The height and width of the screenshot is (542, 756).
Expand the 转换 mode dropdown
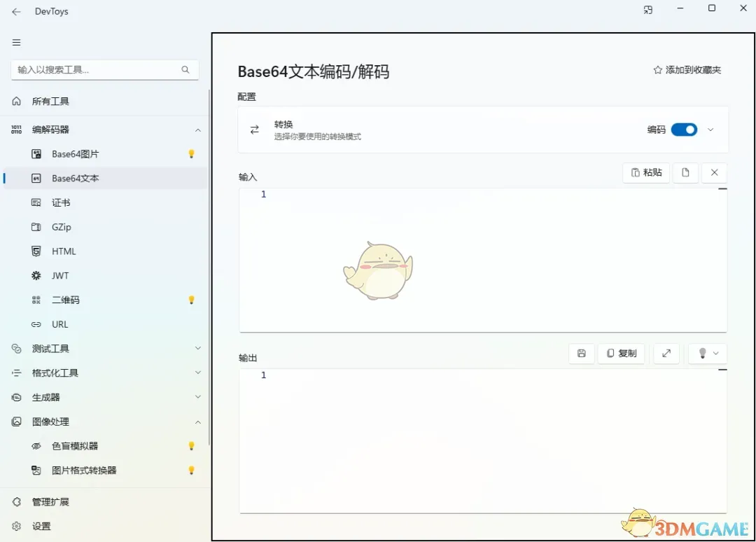click(x=710, y=130)
